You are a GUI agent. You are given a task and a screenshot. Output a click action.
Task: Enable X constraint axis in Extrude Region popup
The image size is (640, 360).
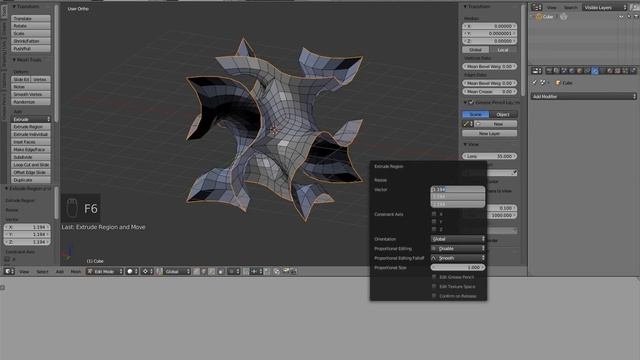(434, 214)
